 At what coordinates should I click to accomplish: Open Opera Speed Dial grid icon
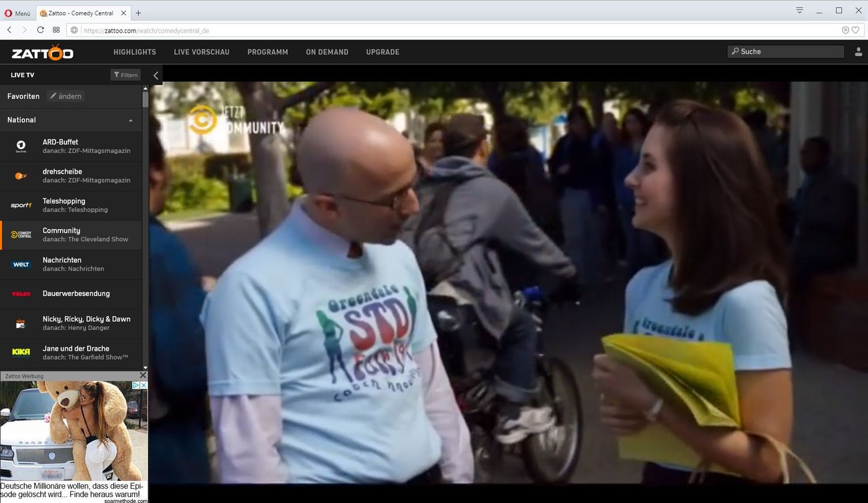pyautogui.click(x=56, y=30)
